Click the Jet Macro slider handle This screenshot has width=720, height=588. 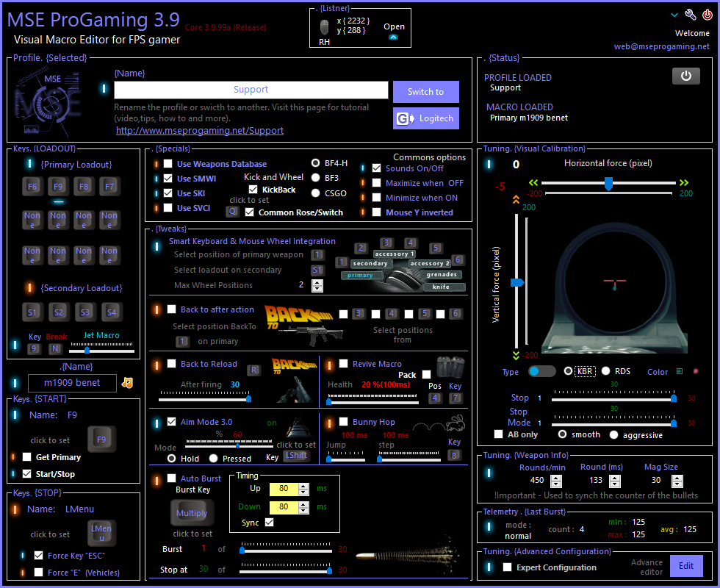(87, 351)
